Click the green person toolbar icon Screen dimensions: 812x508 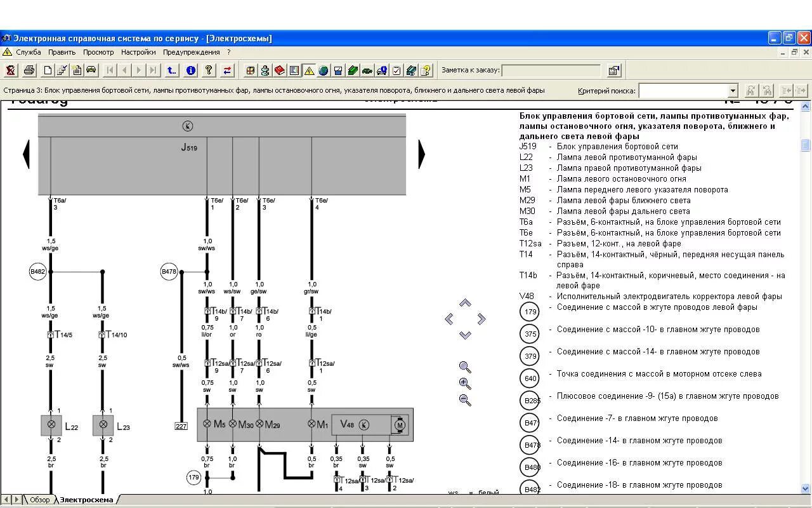pyautogui.click(x=265, y=70)
